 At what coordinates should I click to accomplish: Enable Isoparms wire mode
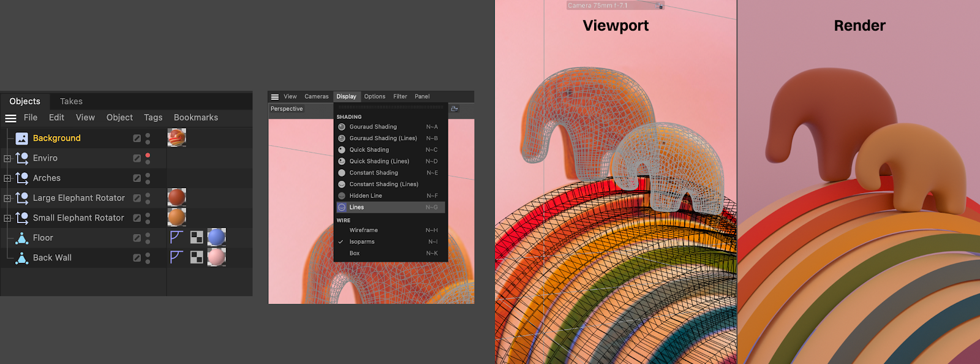(x=362, y=242)
